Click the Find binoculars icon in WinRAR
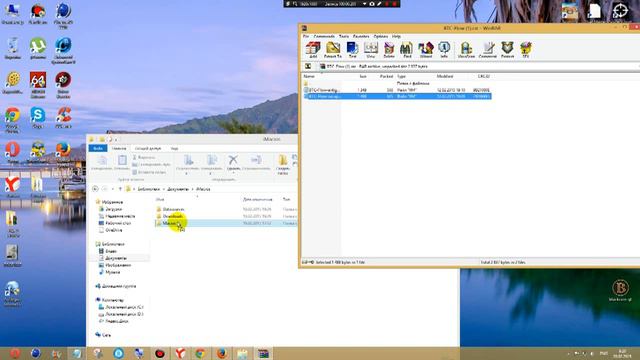Screen dimensions: 640x360 407,50
